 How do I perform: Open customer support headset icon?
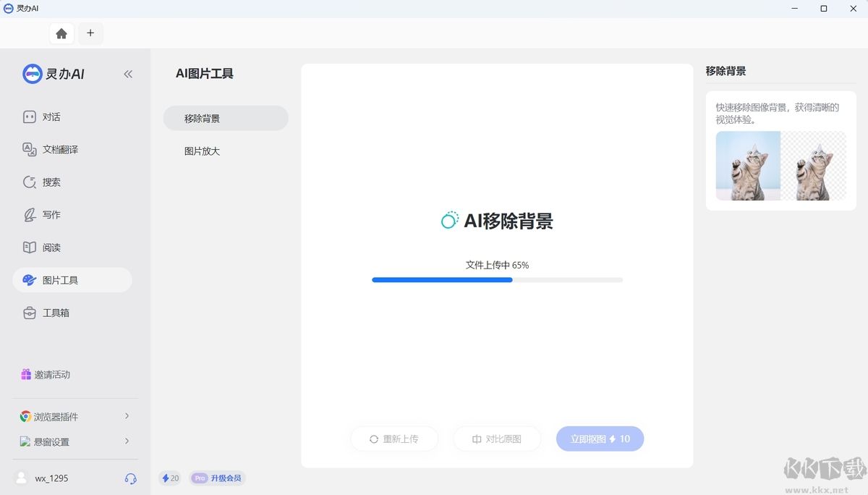(130, 478)
